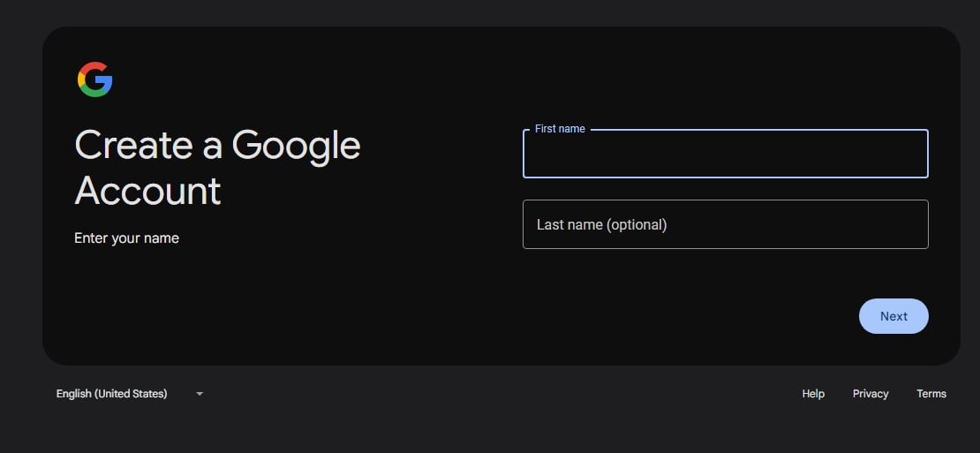Focus the First name input field

[725, 154]
